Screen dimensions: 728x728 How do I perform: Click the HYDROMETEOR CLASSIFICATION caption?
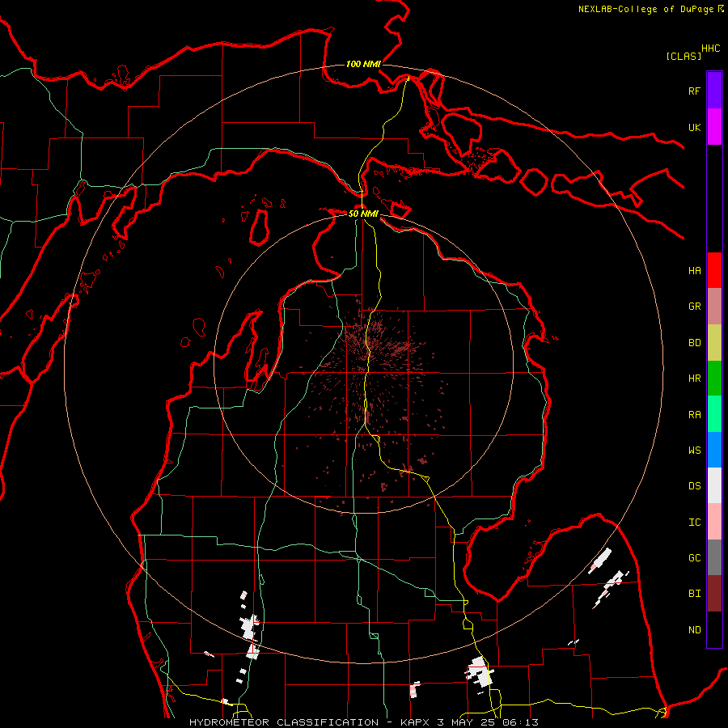(284, 722)
